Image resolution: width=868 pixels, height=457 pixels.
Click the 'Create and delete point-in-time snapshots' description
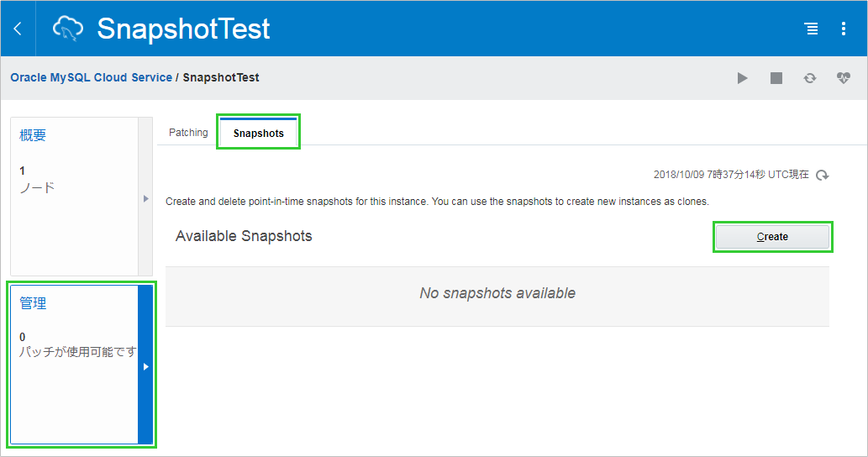click(x=437, y=202)
